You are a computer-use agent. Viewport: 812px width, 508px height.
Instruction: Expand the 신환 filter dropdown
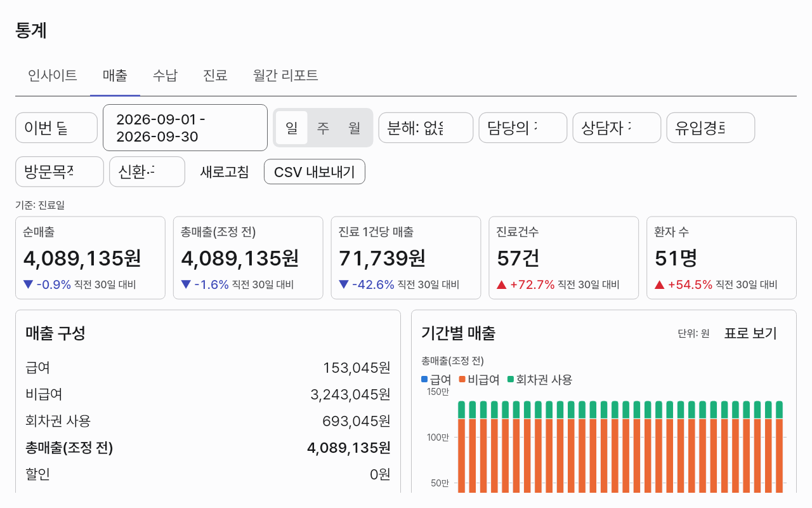(x=147, y=171)
